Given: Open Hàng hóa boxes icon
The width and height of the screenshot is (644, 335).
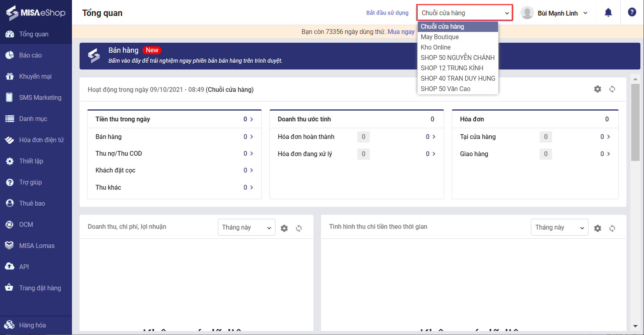Looking at the screenshot, I should pyautogui.click(x=10, y=325).
